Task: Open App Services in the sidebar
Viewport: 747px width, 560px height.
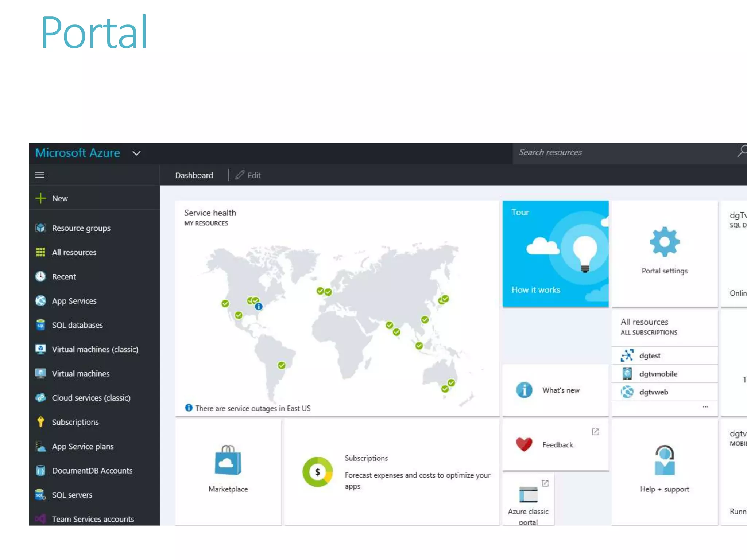Action: (x=74, y=301)
